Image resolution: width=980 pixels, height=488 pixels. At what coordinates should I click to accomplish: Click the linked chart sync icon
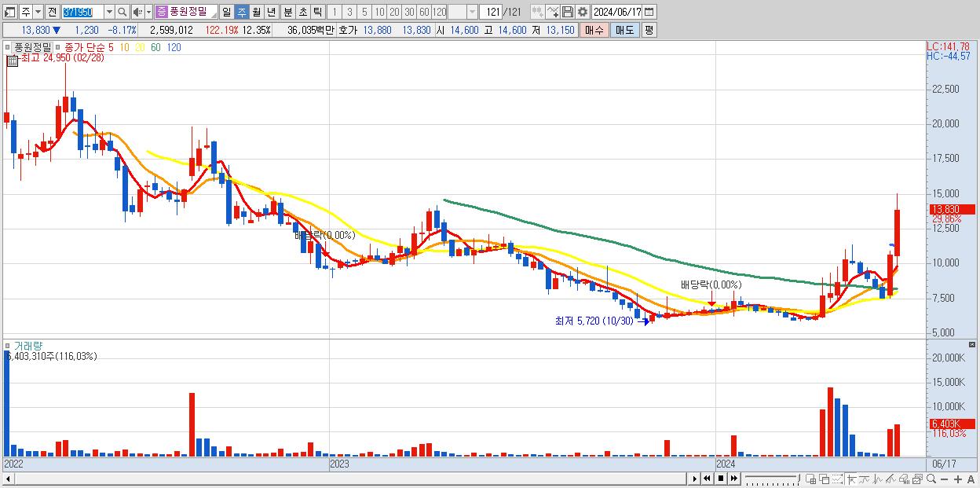(x=538, y=13)
